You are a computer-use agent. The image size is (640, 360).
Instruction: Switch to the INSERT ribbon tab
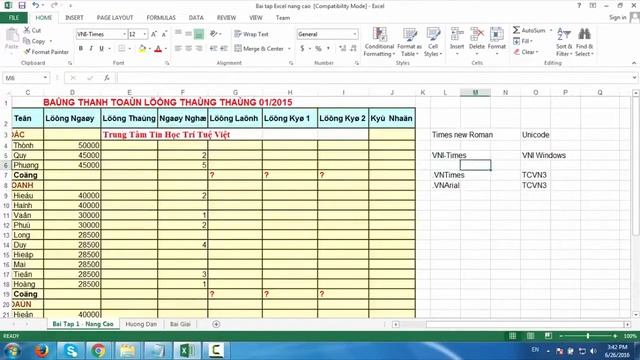[74, 18]
